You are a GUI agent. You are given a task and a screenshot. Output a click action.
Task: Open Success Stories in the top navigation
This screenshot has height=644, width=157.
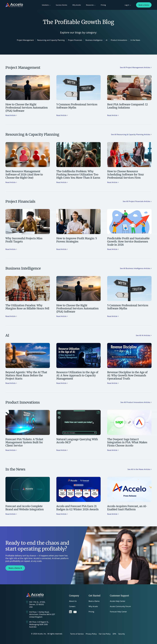click(x=61, y=5)
